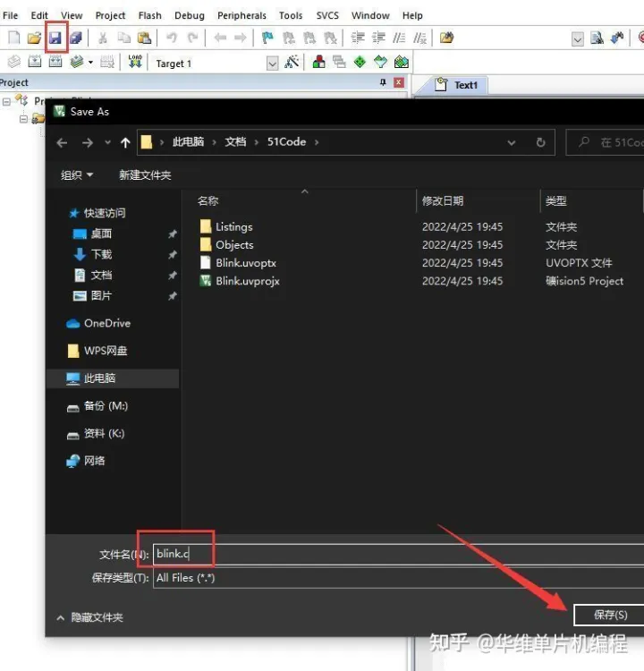This screenshot has height=671, width=644.
Task: Collapse 隐藏文件夹 folder pane toggle
Action: tap(89, 617)
